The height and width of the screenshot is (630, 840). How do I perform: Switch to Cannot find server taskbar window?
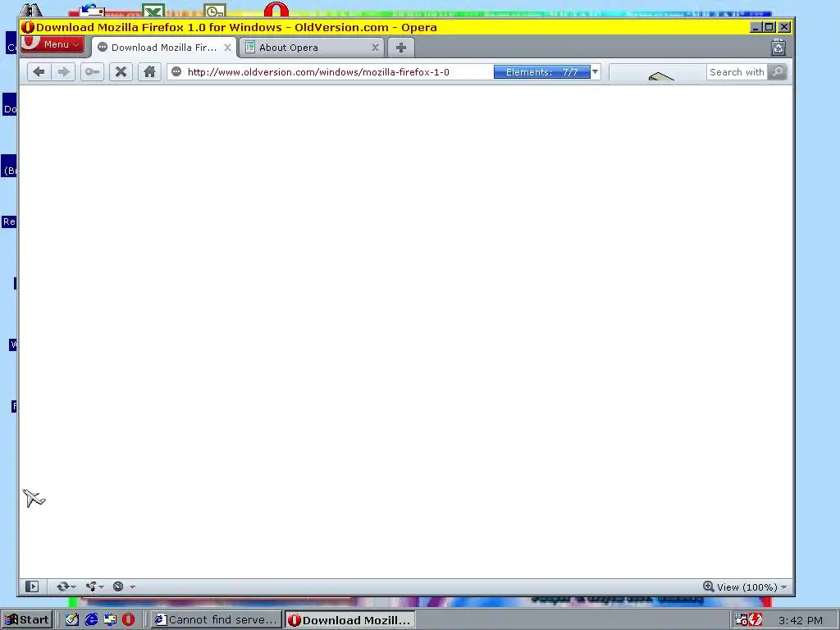tap(216, 620)
